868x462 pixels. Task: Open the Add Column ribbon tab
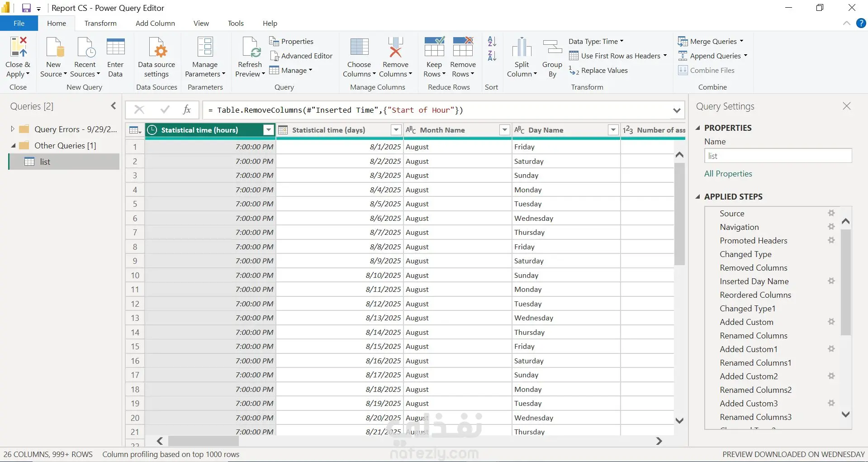click(155, 23)
